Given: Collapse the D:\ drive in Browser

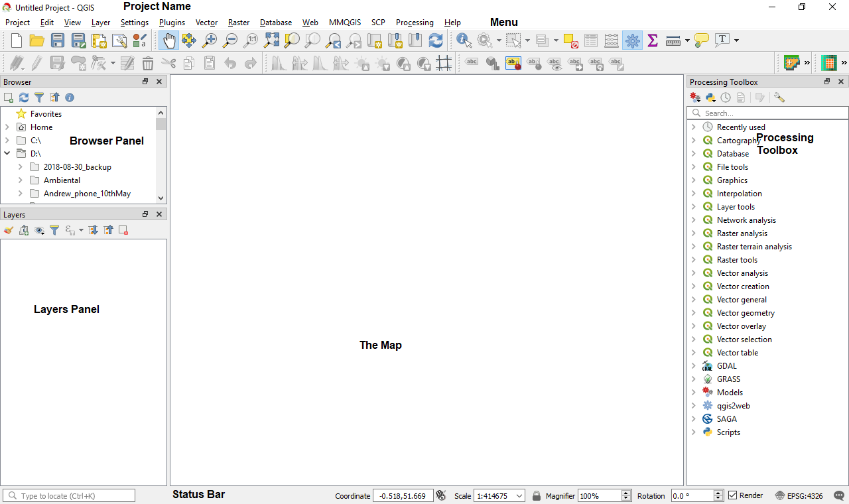Looking at the screenshot, I should (x=7, y=153).
